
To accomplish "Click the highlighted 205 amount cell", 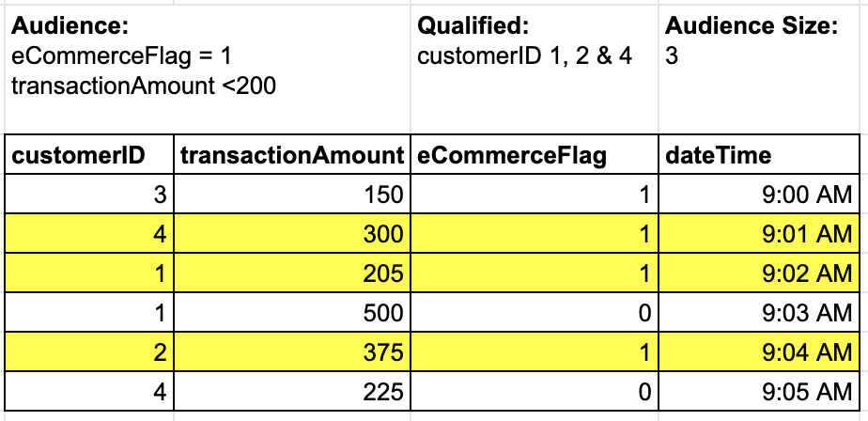I will pyautogui.click(x=294, y=273).
